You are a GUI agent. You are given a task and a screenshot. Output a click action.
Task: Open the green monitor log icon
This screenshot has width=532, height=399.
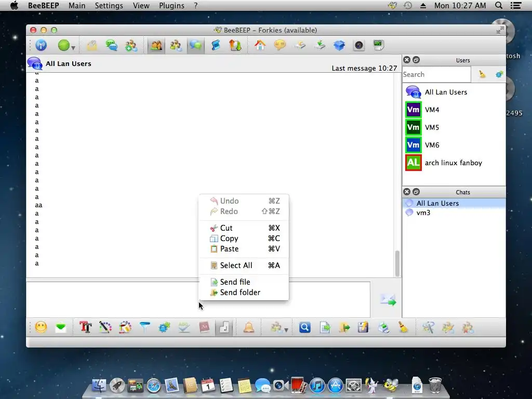[x=378, y=45]
